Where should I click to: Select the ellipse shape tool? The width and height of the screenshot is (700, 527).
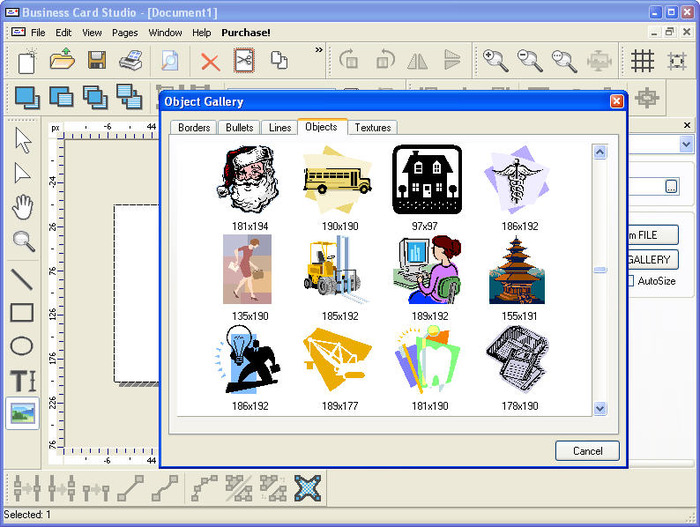pyautogui.click(x=21, y=346)
